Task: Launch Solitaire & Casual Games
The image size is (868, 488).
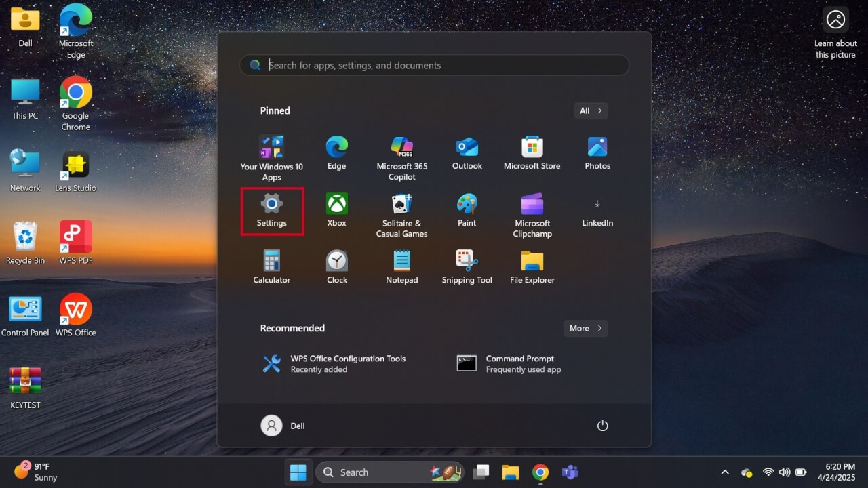Action: point(402,216)
